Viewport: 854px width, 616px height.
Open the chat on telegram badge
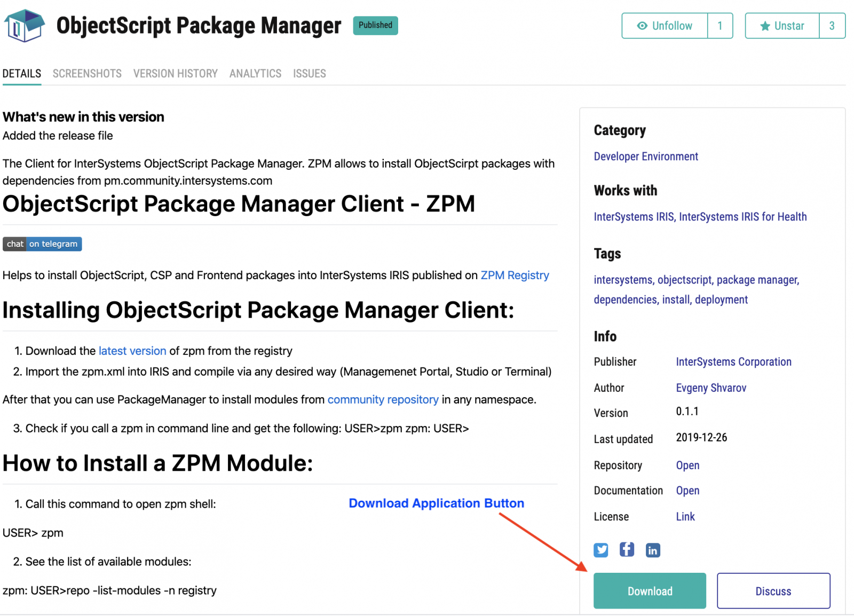[42, 244]
